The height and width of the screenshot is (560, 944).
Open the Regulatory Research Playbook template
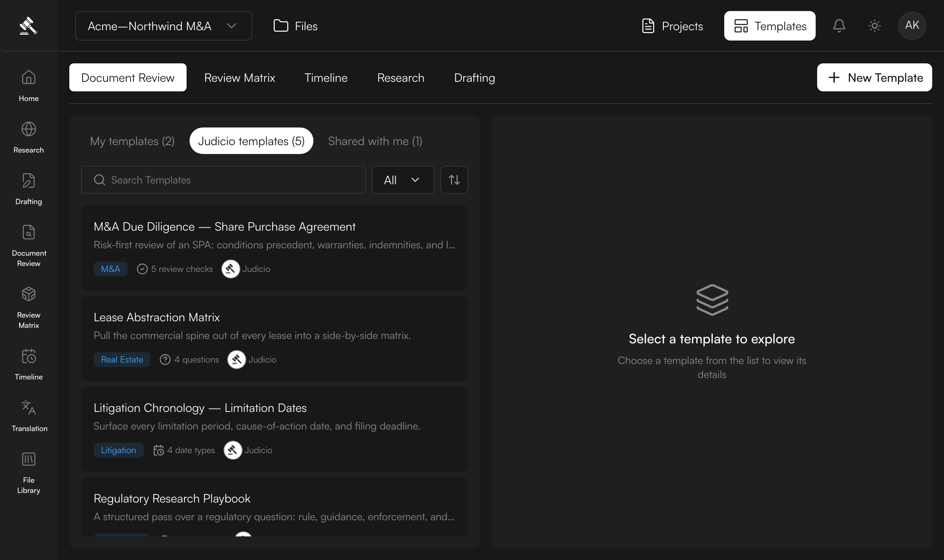pyautogui.click(x=274, y=507)
